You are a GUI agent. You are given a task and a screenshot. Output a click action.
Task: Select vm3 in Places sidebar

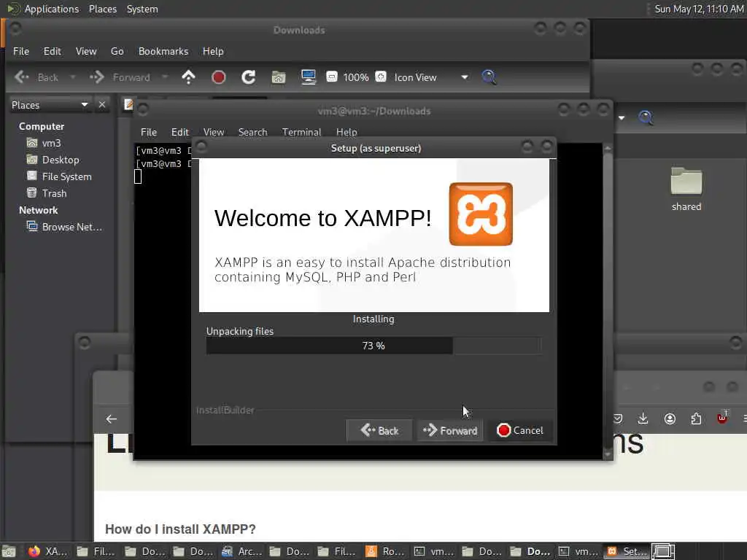51,143
